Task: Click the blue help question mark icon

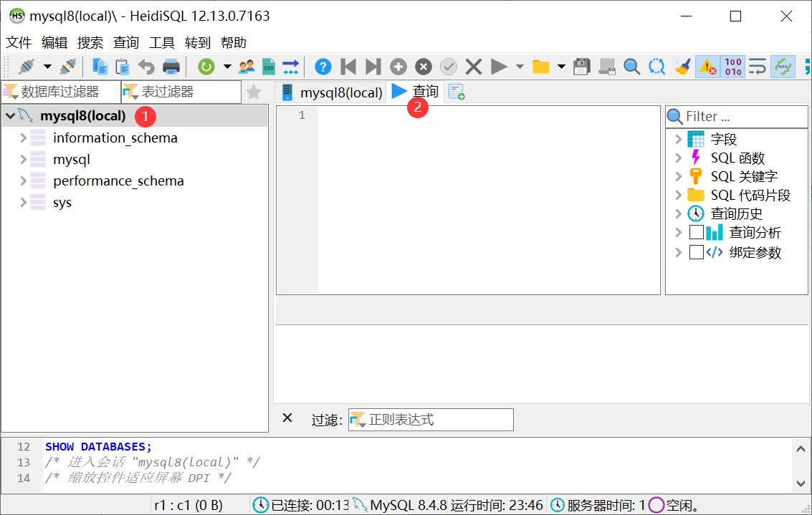Action: click(x=323, y=67)
